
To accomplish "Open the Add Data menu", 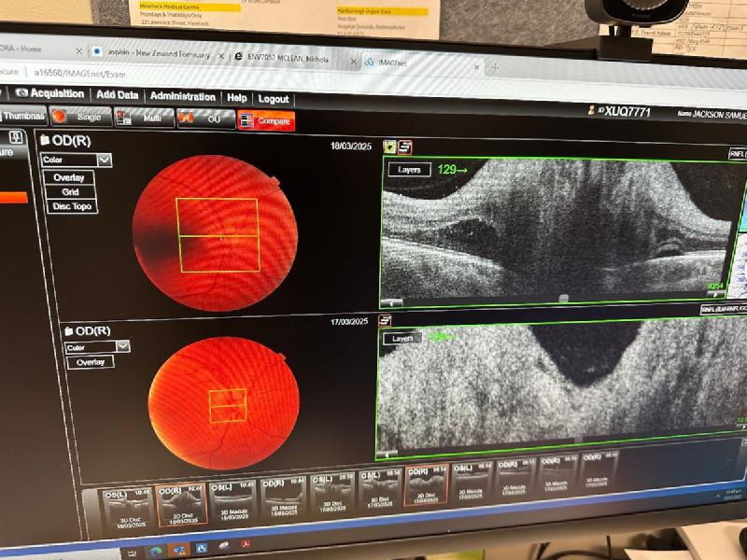I will [x=118, y=94].
